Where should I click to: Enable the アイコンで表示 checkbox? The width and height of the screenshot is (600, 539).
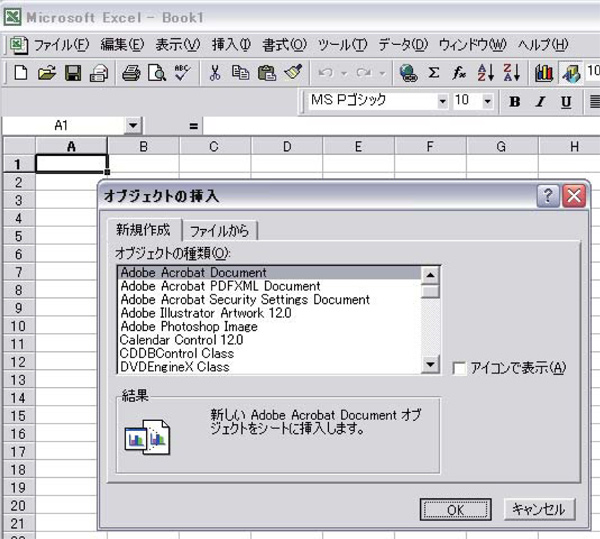(x=459, y=368)
